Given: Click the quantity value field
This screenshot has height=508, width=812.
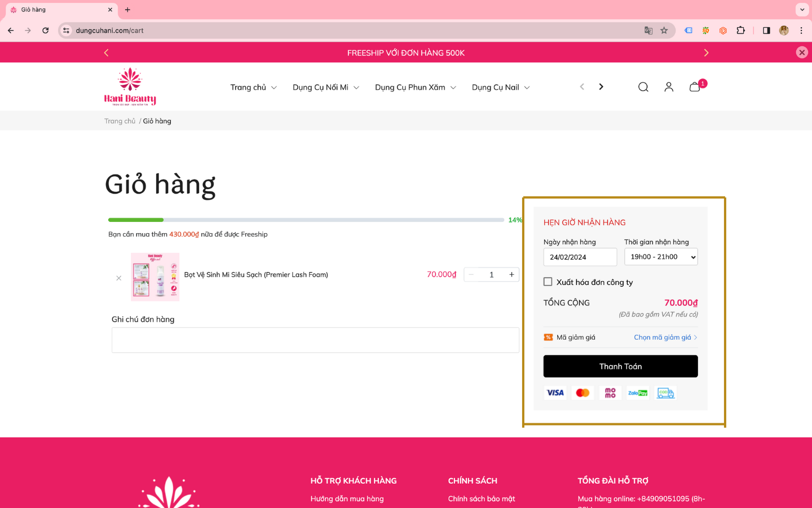Looking at the screenshot, I should pyautogui.click(x=492, y=275).
